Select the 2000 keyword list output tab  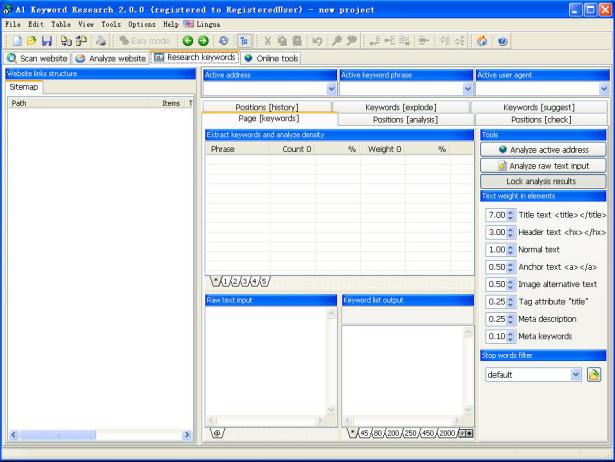click(447, 433)
